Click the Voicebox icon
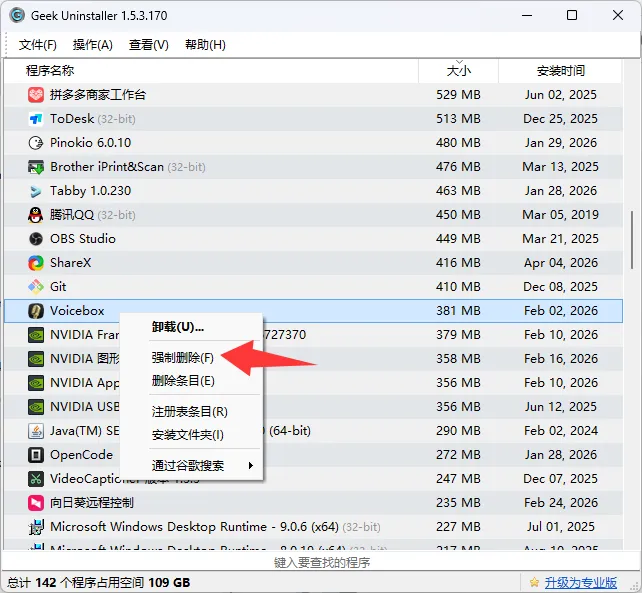The width and height of the screenshot is (642, 593). (x=36, y=311)
